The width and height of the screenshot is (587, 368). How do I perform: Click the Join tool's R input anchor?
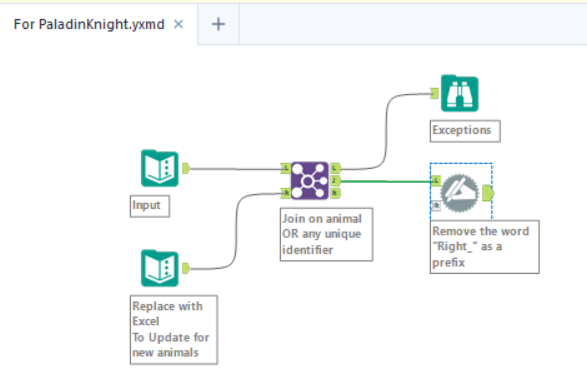[286, 194]
